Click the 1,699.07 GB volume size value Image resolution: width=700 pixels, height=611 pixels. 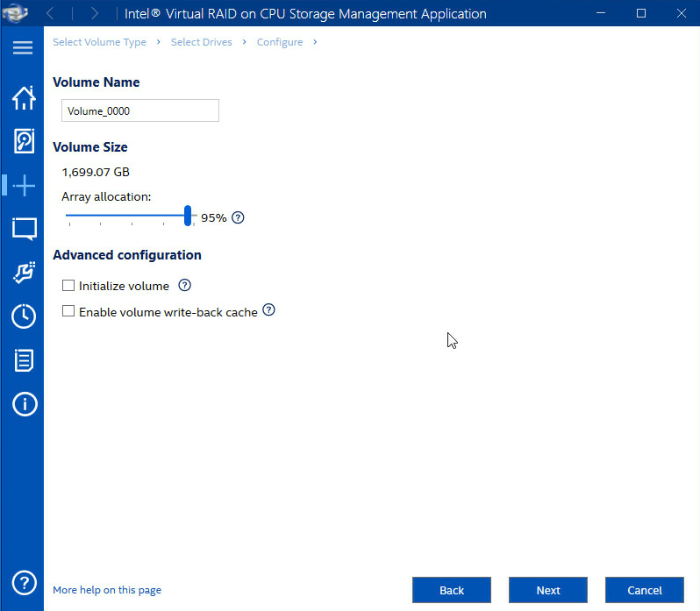click(96, 172)
